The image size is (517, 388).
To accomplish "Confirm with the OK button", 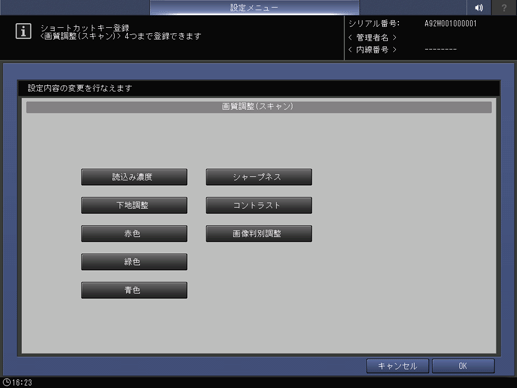I will pos(463,366).
